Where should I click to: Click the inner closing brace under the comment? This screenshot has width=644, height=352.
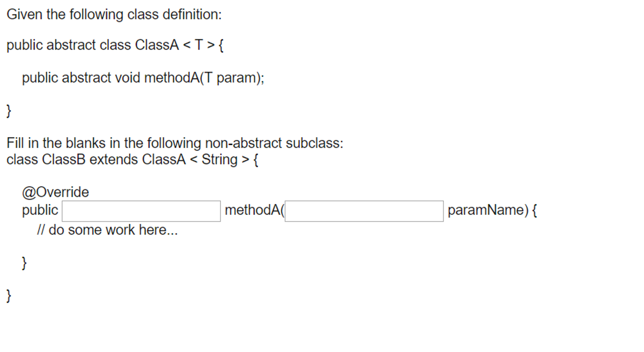pos(24,262)
